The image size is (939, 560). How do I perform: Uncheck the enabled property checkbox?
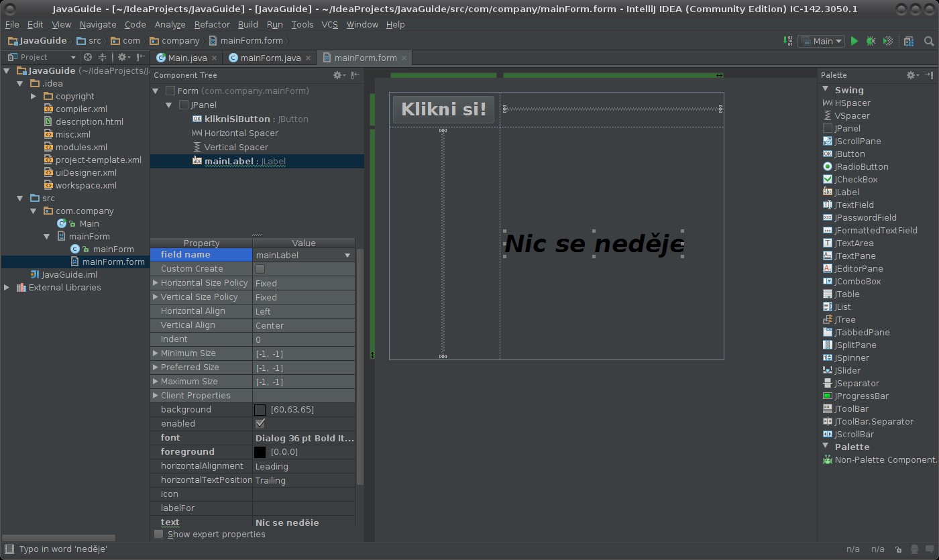click(x=260, y=424)
